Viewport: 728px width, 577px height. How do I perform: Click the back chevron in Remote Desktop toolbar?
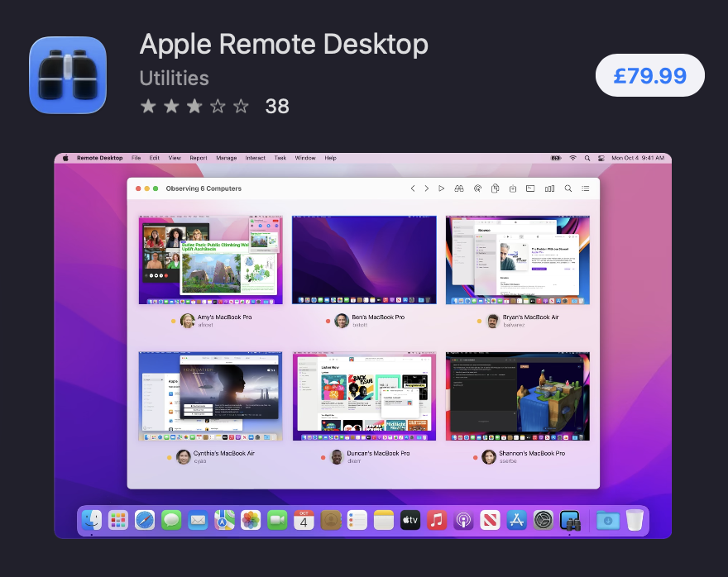pos(413,188)
